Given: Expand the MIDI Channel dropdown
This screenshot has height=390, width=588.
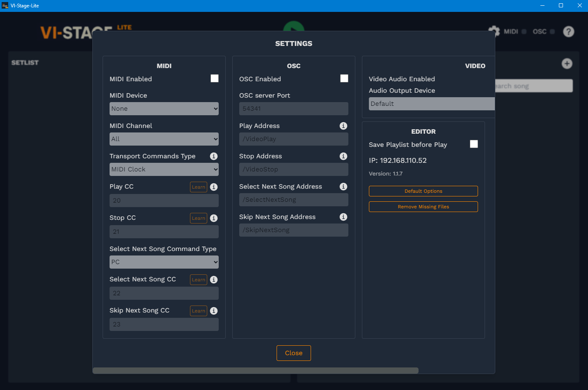Looking at the screenshot, I should click(164, 139).
